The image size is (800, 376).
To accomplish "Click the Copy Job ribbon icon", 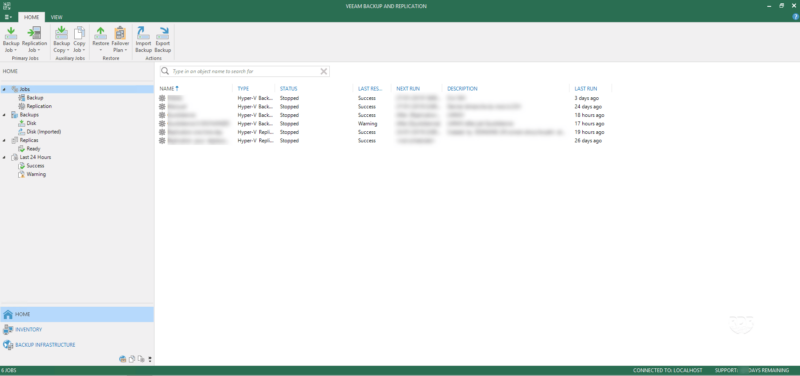I will 79,33.
